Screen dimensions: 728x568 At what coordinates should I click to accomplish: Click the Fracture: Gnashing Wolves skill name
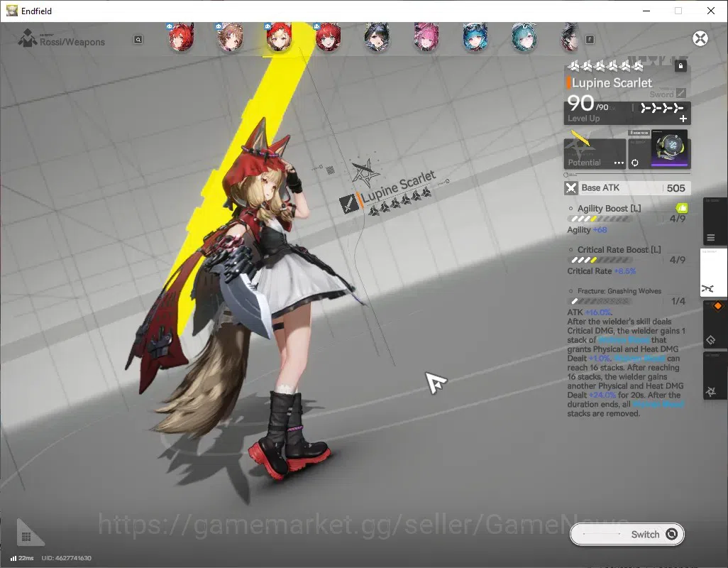[x=619, y=291]
